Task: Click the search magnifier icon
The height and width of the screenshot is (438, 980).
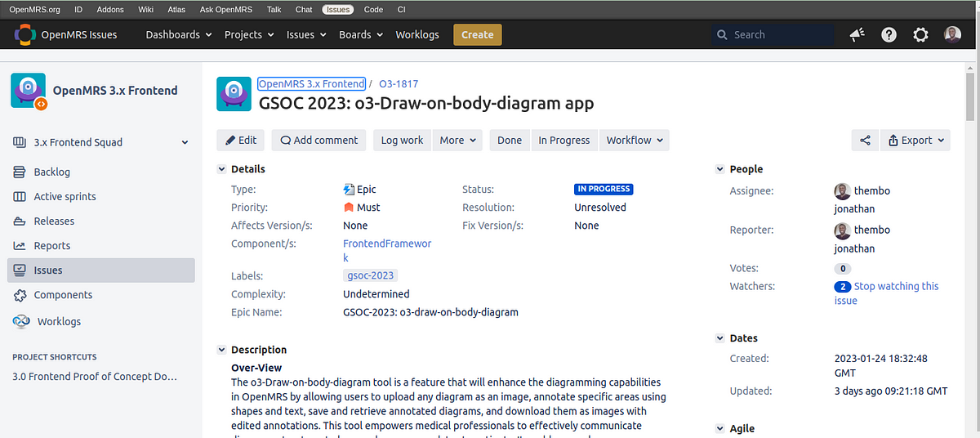Action: [x=722, y=34]
